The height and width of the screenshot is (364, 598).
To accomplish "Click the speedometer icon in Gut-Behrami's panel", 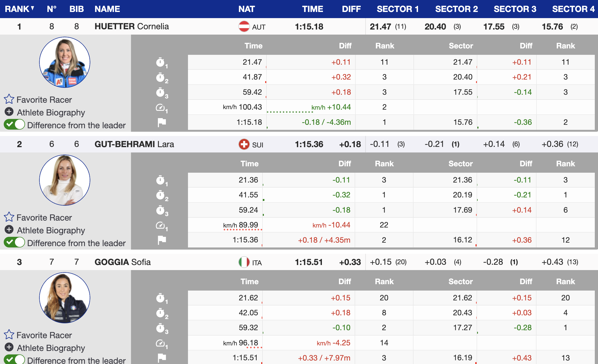I will [161, 226].
